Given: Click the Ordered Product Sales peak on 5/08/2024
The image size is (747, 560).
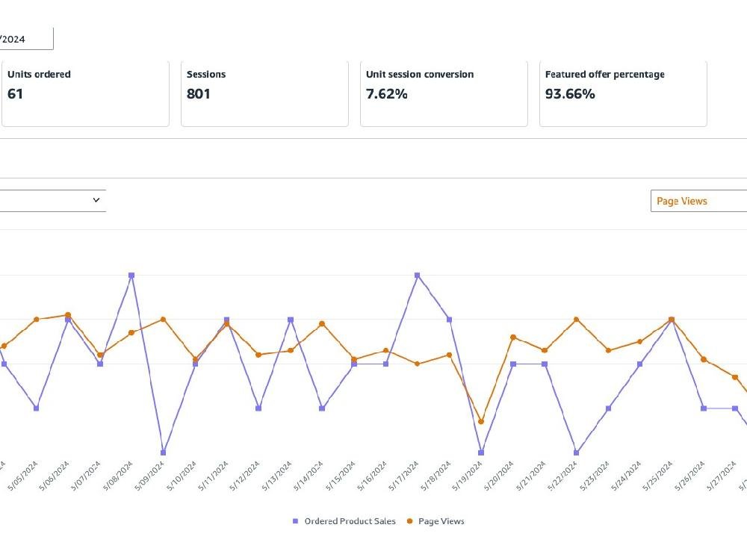Looking at the screenshot, I should [131, 275].
